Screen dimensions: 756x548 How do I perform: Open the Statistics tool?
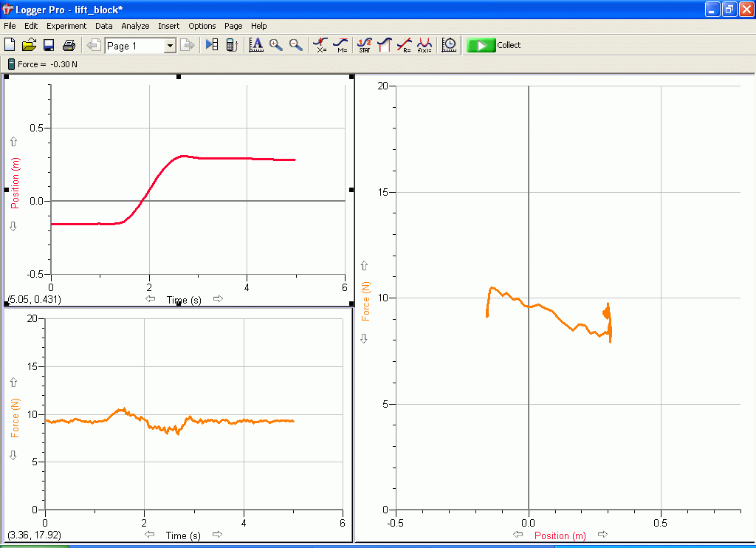tap(364, 45)
